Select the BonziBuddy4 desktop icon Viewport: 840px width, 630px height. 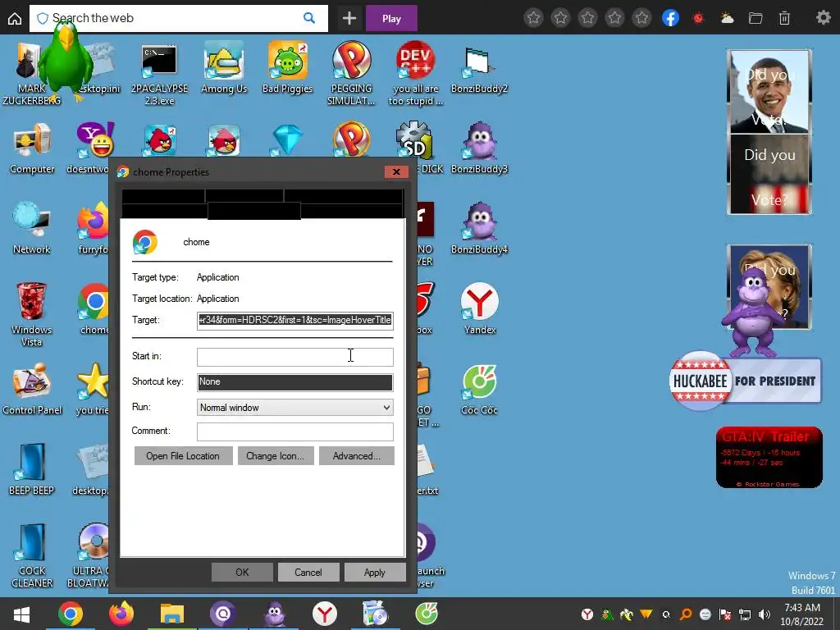pyautogui.click(x=479, y=229)
